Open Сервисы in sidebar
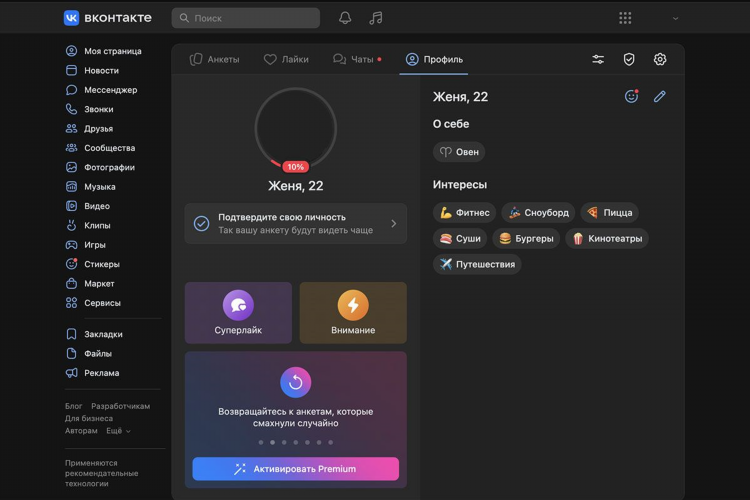Viewport: 750px width, 500px height. 93,303
